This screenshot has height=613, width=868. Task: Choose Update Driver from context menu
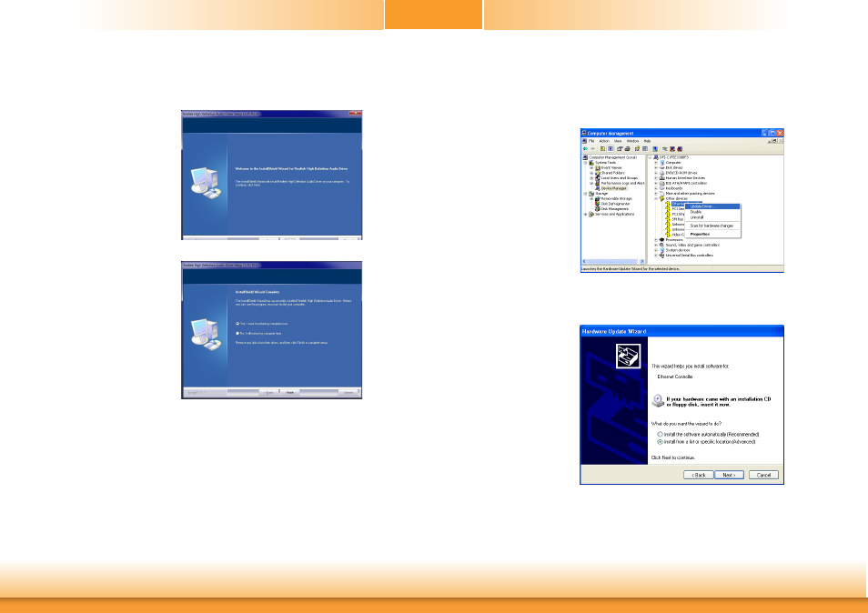point(712,206)
